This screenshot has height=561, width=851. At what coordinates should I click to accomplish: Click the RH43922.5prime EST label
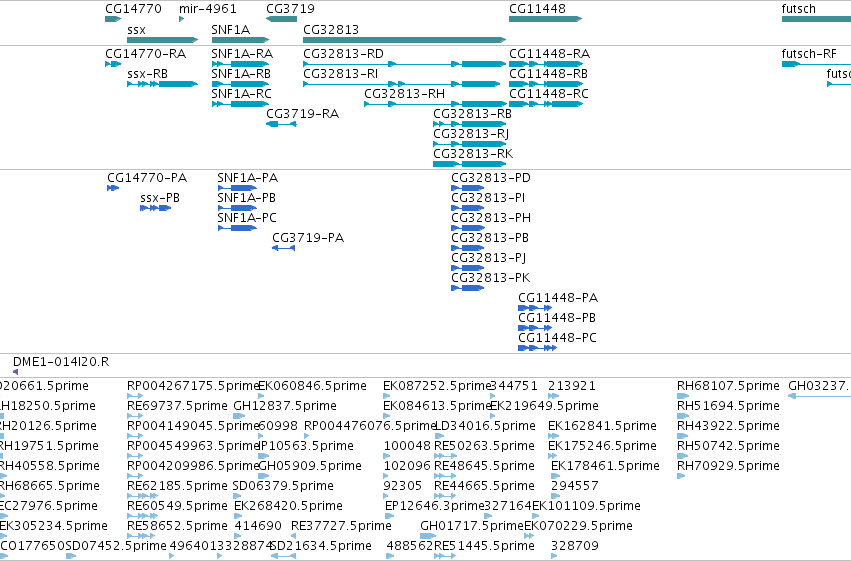point(728,426)
